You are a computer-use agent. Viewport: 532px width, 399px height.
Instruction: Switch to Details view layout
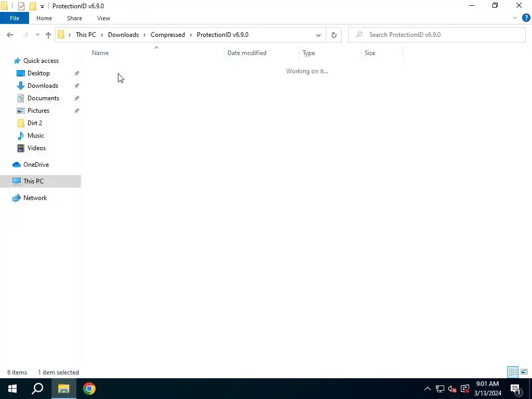[513, 372]
